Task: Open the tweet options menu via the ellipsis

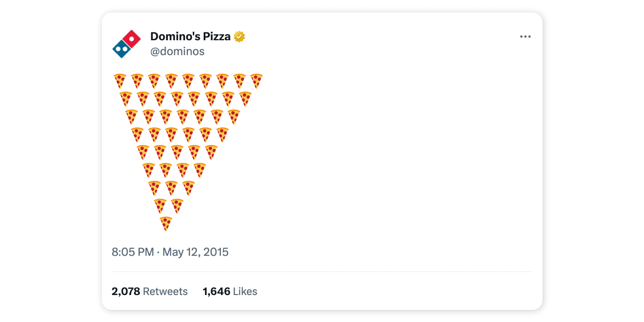Action: click(x=526, y=36)
